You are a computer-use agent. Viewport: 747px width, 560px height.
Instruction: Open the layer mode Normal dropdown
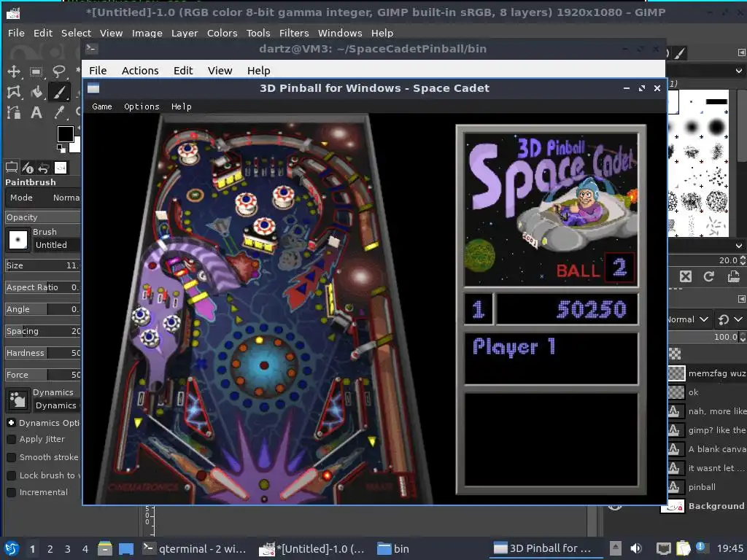pos(689,319)
